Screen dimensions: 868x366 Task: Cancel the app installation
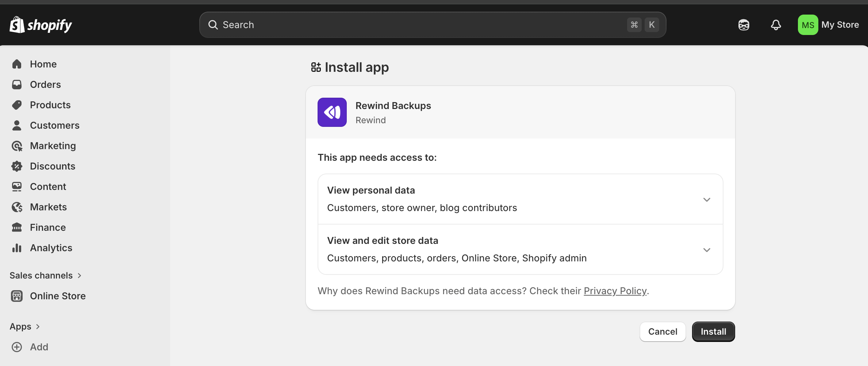pyautogui.click(x=662, y=332)
